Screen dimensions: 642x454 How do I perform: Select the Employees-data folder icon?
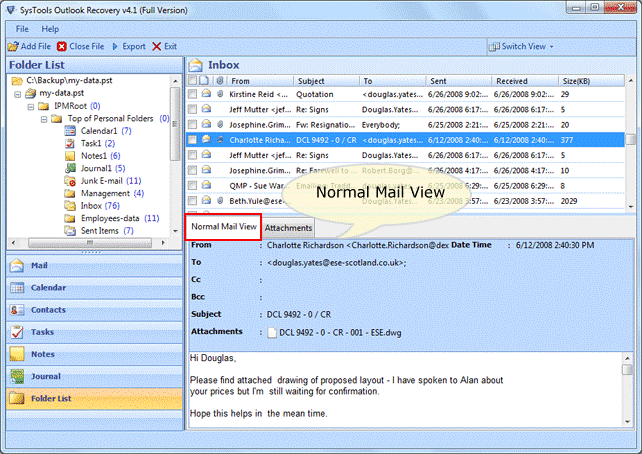70,218
